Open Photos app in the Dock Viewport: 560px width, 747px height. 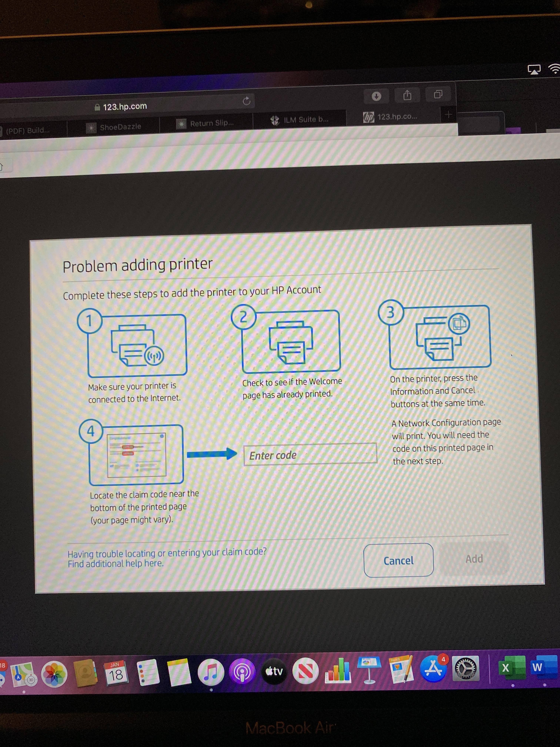pos(54,674)
